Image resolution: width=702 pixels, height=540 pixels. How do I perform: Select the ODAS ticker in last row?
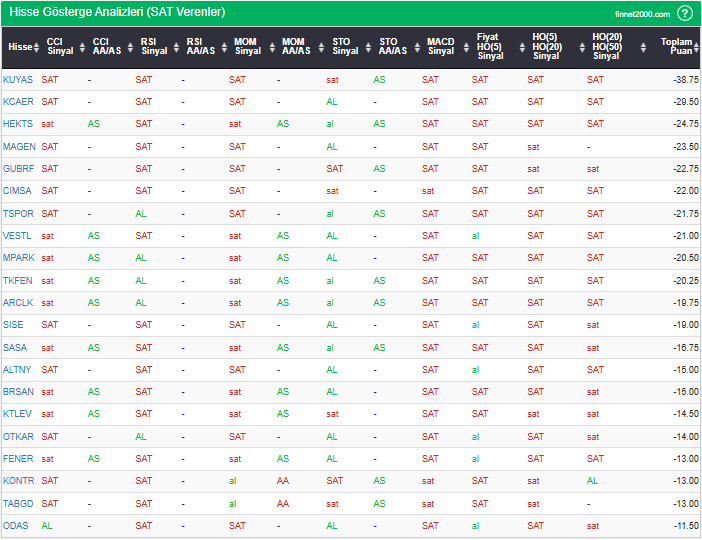(x=16, y=526)
